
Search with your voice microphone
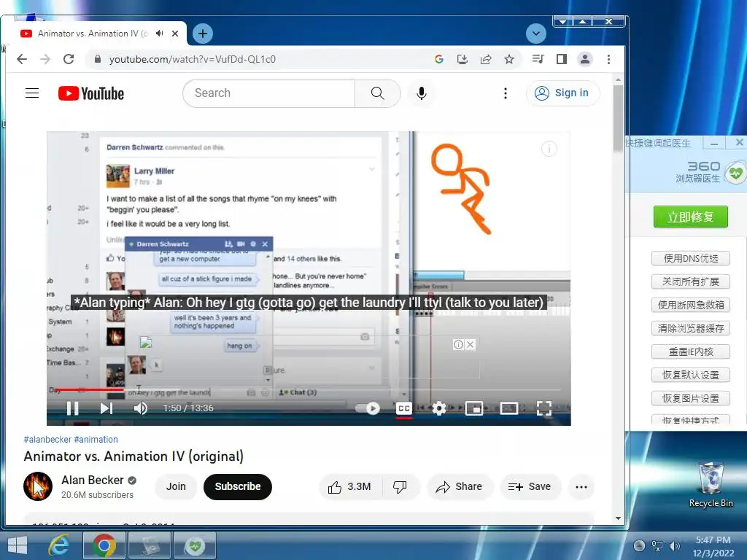(421, 93)
